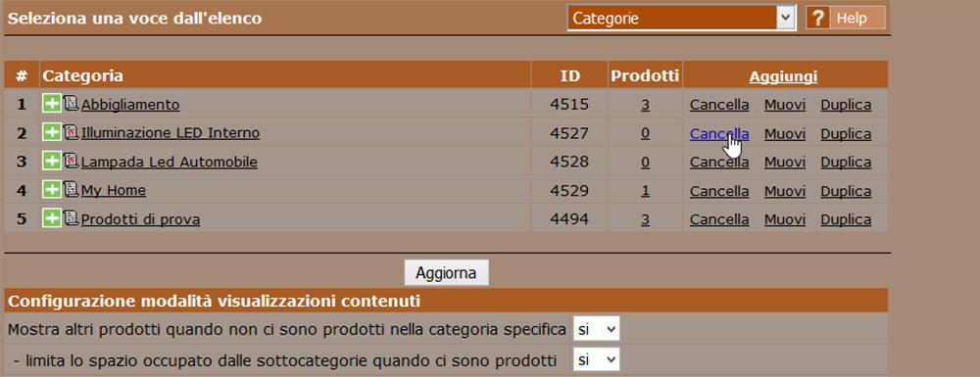Screen dimensions: 980x377
Task: Click Muovi for the Abbigliamento category
Action: click(784, 105)
